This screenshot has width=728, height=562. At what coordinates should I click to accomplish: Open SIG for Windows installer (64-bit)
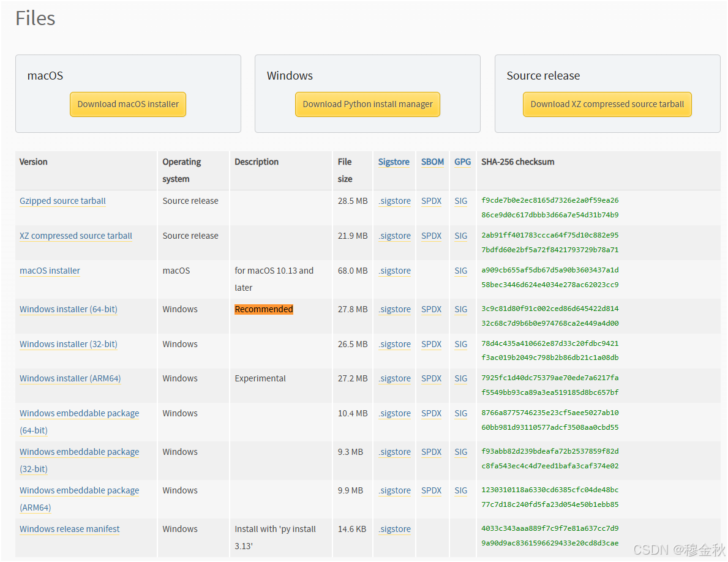460,309
